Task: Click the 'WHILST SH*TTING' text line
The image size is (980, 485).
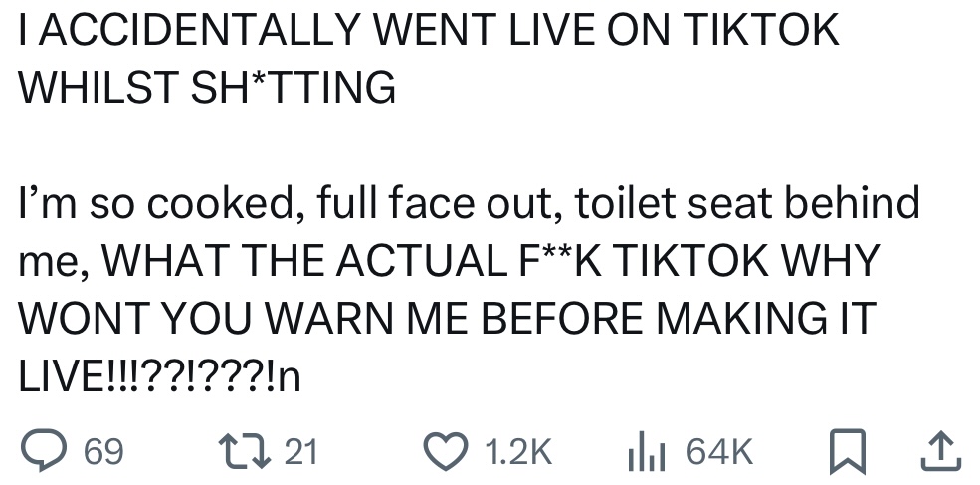Action: point(207,88)
